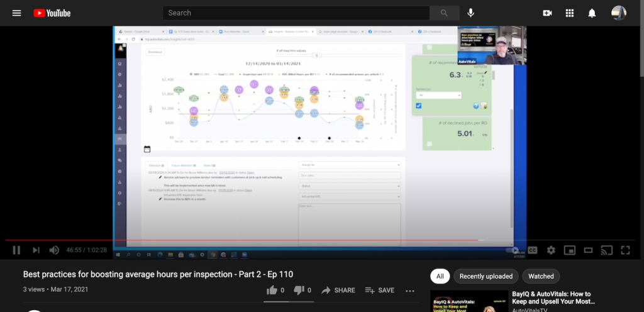Open the Create video camera icon
The height and width of the screenshot is (312, 644).
(547, 13)
